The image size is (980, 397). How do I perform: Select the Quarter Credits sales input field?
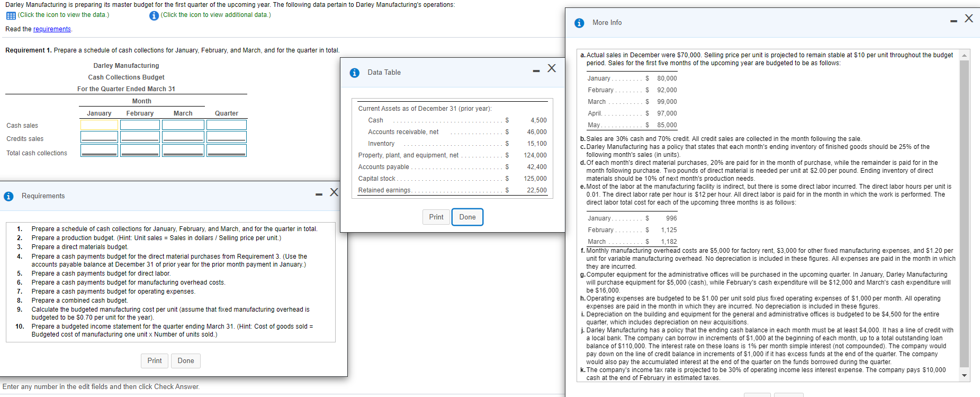[227, 137]
